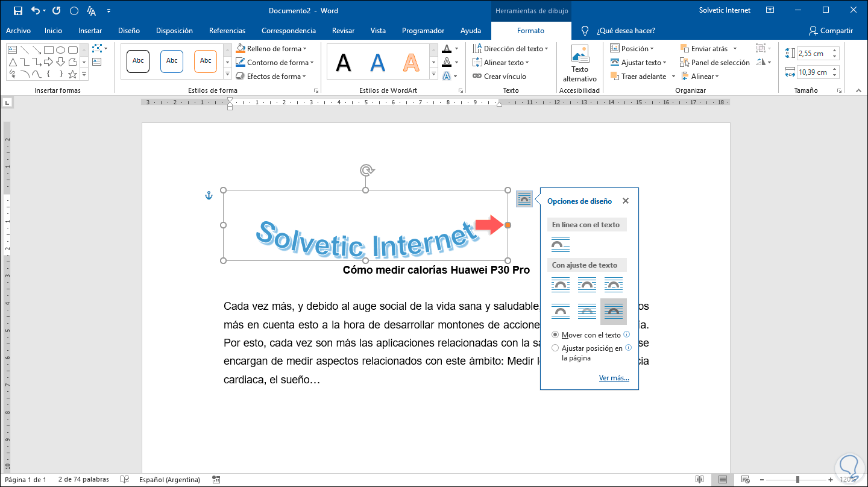Open the Posición dropdown
This screenshot has width=868, height=487.
click(x=632, y=49)
